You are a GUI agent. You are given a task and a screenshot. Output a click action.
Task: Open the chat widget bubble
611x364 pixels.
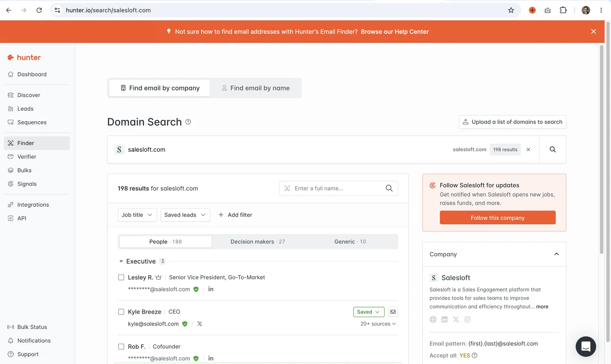tap(586, 346)
